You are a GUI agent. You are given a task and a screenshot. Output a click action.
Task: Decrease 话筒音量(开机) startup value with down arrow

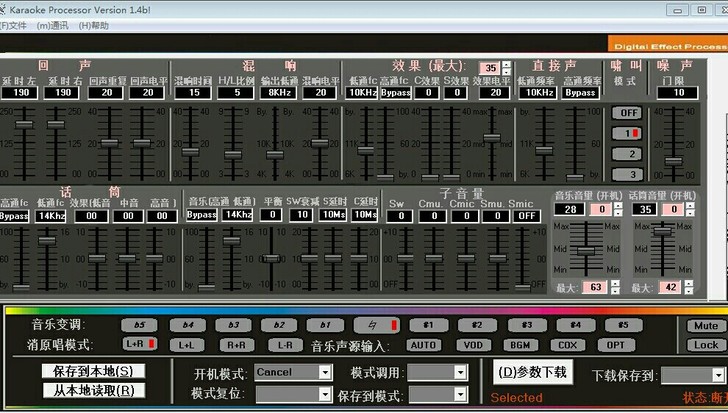click(690, 213)
